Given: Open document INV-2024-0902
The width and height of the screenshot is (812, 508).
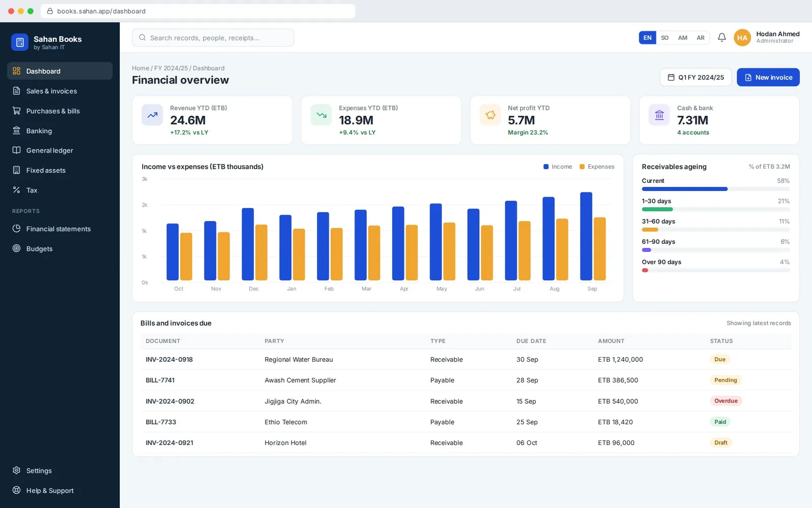Looking at the screenshot, I should click(170, 401).
